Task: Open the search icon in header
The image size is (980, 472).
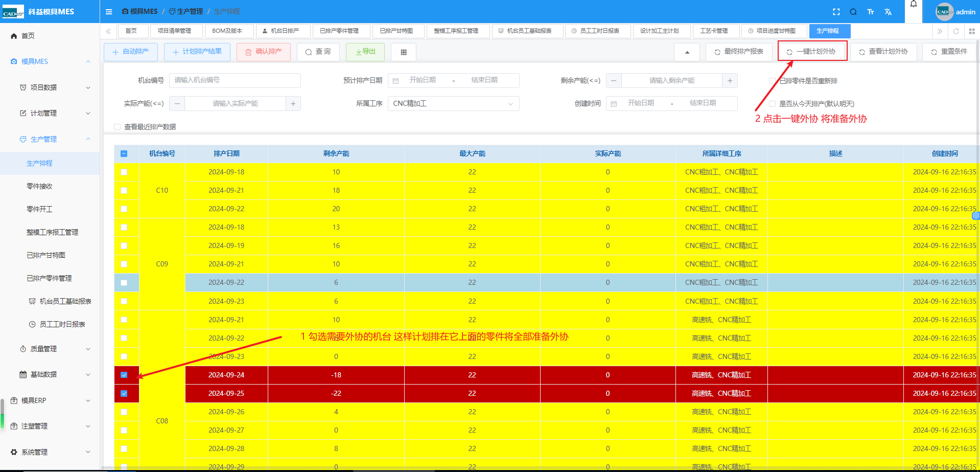Action: [853, 12]
